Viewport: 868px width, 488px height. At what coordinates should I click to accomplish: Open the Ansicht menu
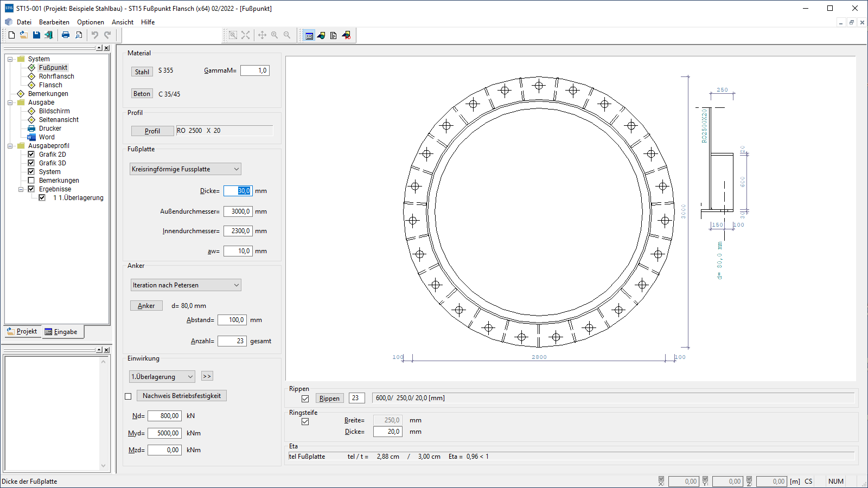click(123, 22)
